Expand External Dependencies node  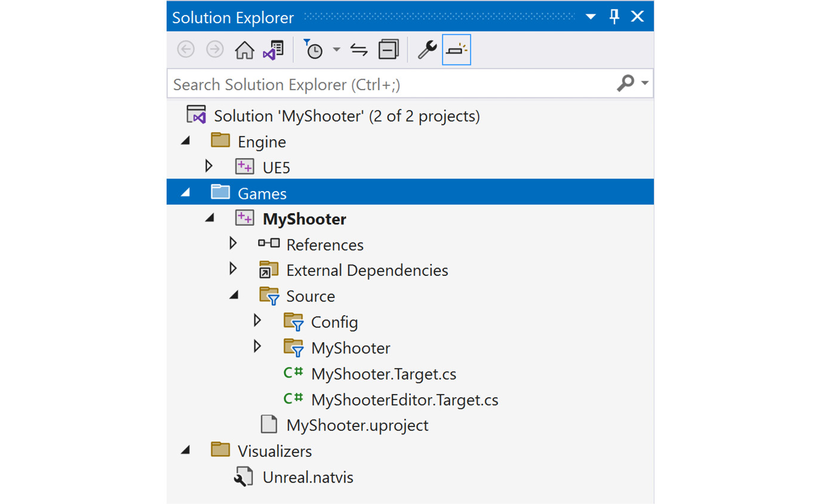point(233,269)
